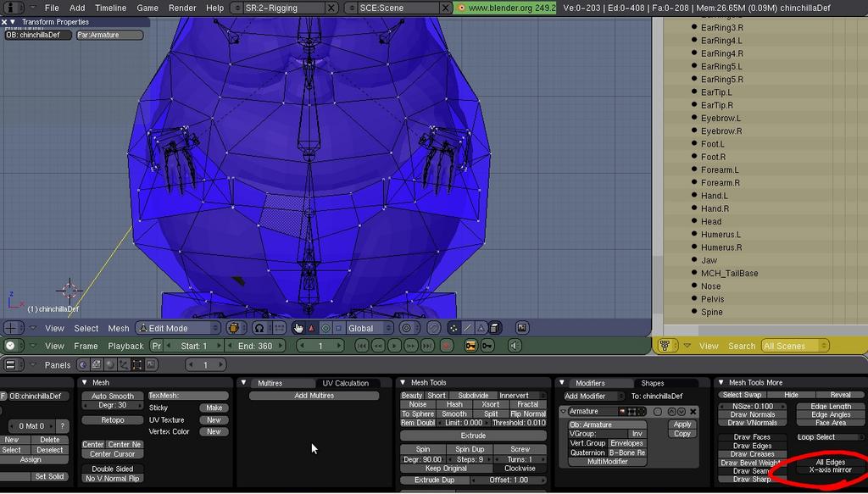Enable face select mode
Image resolution: width=868 pixels, height=494 pixels.
pos(481,328)
